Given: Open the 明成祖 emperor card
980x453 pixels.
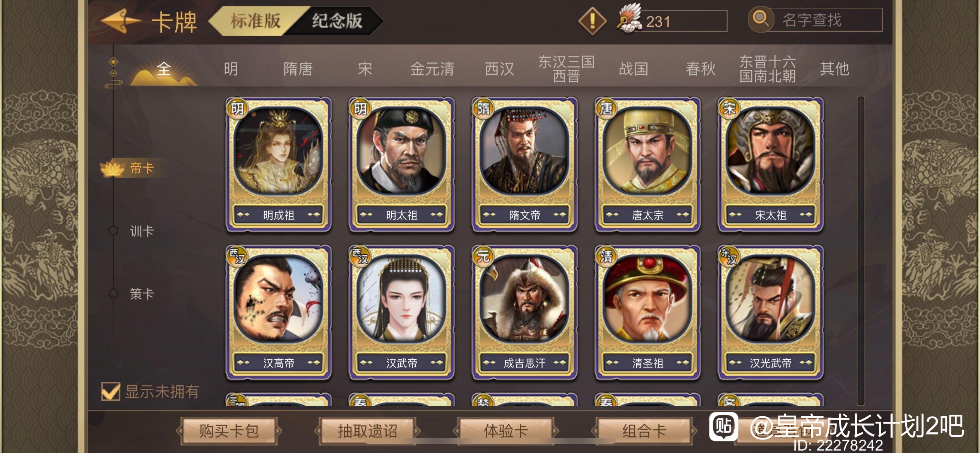Looking at the screenshot, I should [x=278, y=164].
